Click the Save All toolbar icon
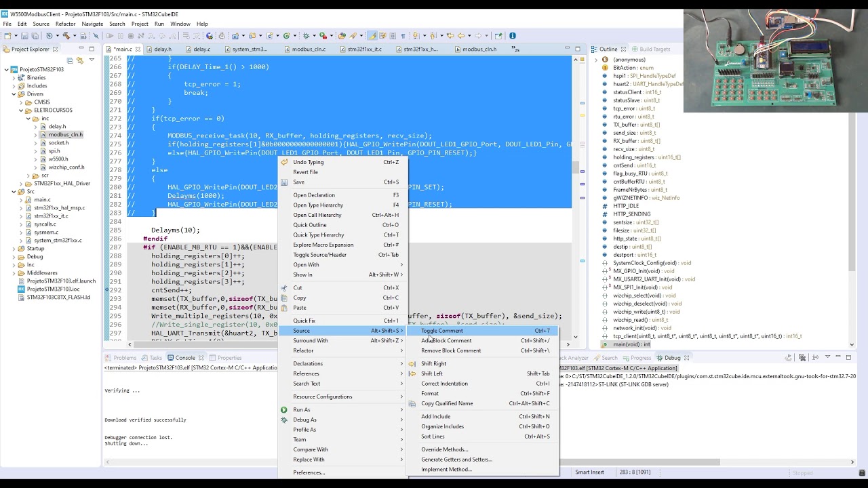The image size is (868, 488). click(34, 36)
